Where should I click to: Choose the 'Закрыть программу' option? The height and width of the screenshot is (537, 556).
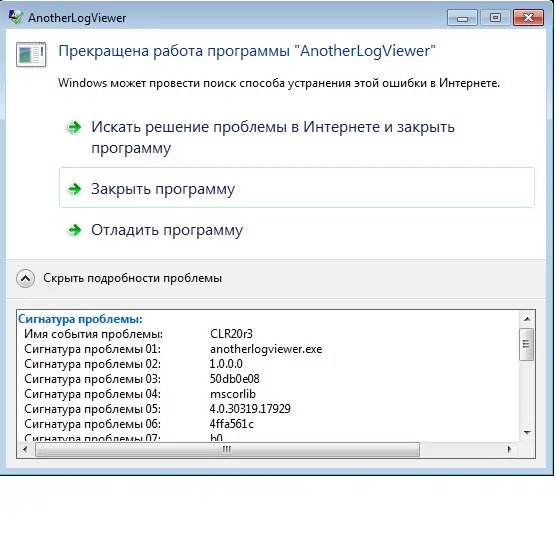297,188
